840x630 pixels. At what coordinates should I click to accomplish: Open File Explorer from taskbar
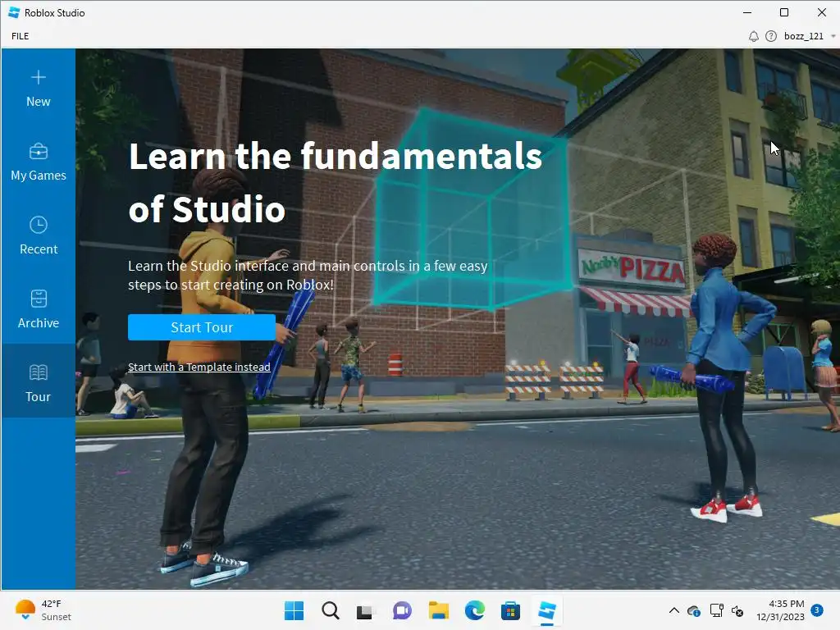[x=438, y=610]
